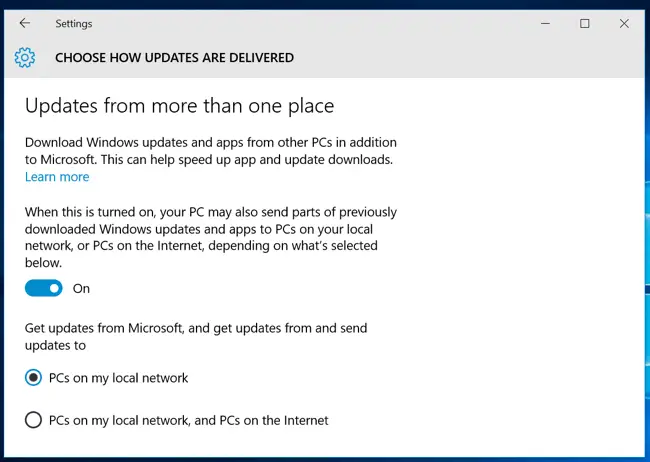
Task: Click "Get updates from Microsoft" description text
Action: [x=196, y=337]
